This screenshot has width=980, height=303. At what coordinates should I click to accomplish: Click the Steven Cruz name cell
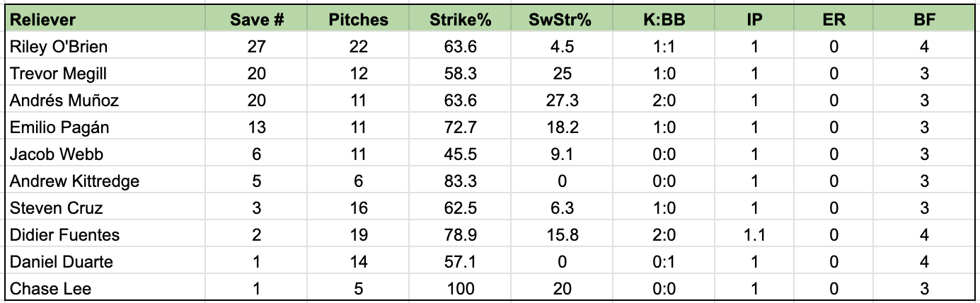106,208
